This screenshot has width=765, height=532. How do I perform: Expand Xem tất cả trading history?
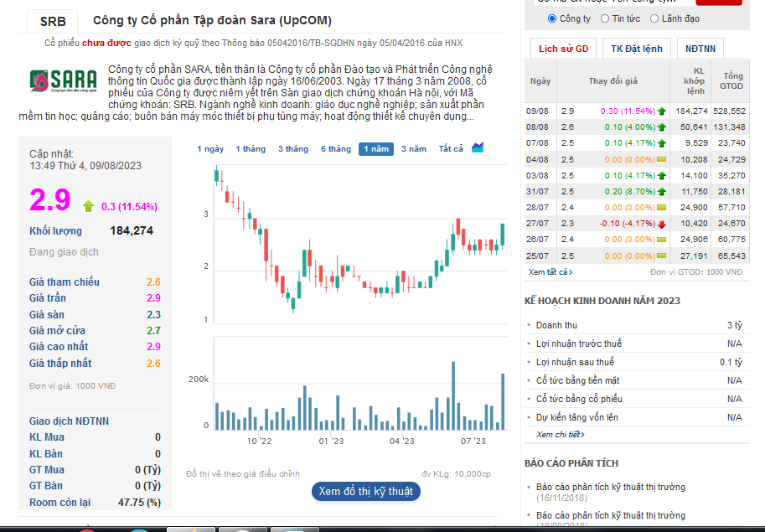click(550, 271)
